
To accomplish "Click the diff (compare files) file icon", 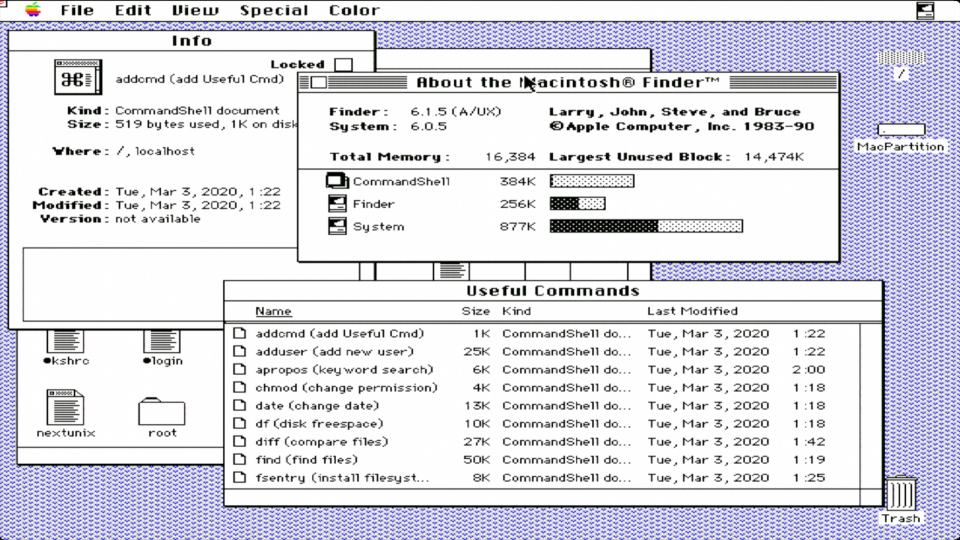I will point(239,441).
